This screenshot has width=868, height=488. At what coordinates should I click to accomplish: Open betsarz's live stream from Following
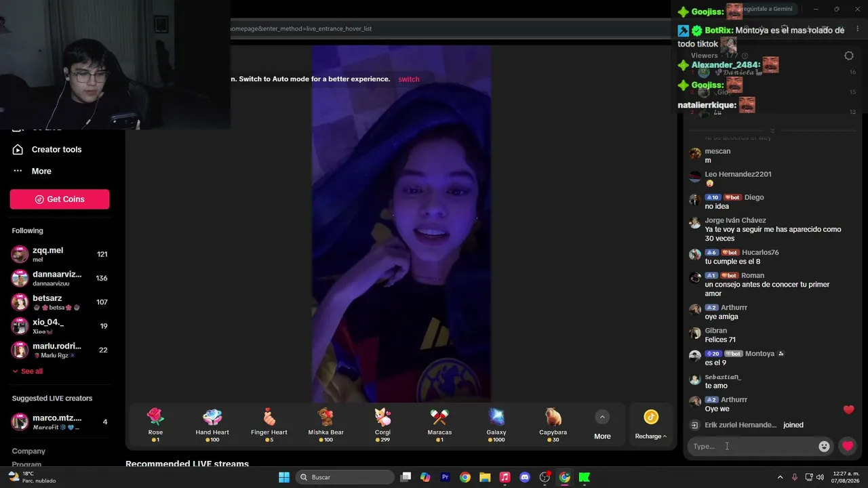click(x=60, y=302)
